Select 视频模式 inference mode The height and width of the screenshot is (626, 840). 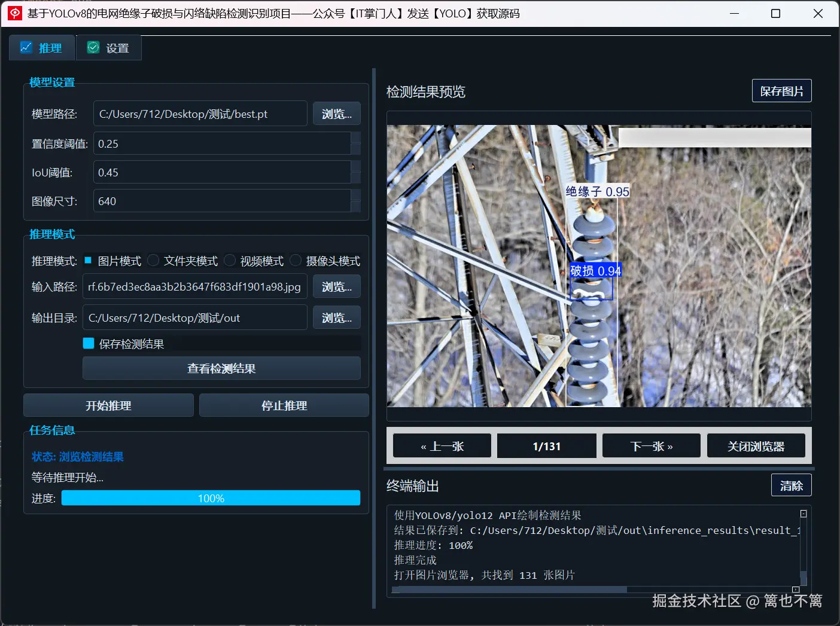click(x=254, y=261)
